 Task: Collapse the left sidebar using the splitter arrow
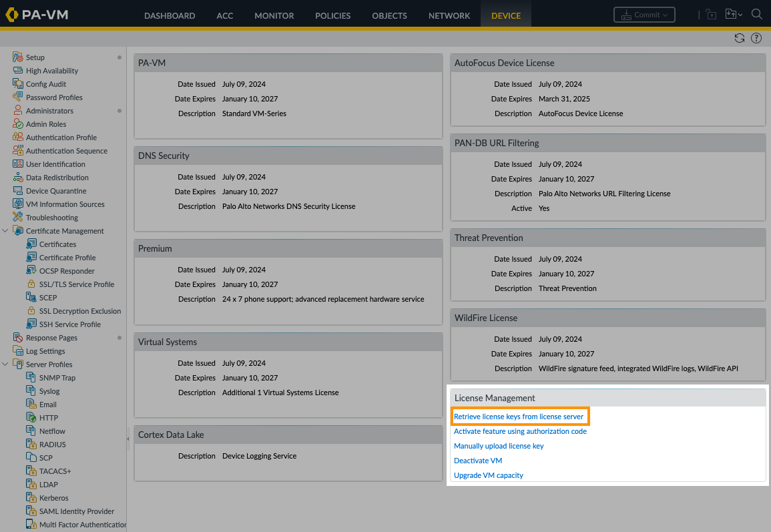pos(128,439)
